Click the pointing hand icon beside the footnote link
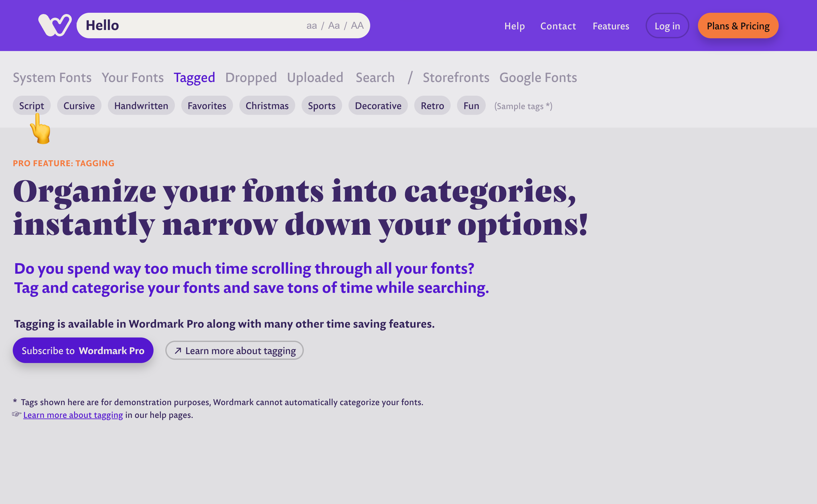 click(x=17, y=414)
